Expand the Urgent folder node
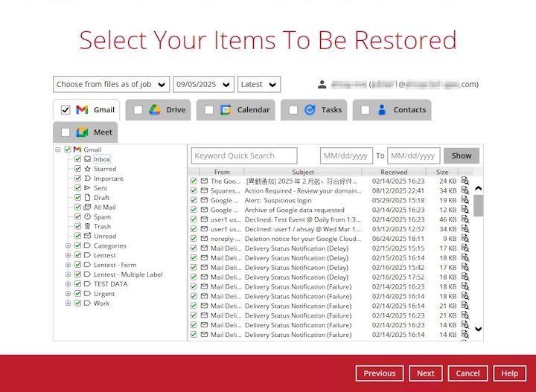Viewport: 536px width, 392px height. pos(68,293)
